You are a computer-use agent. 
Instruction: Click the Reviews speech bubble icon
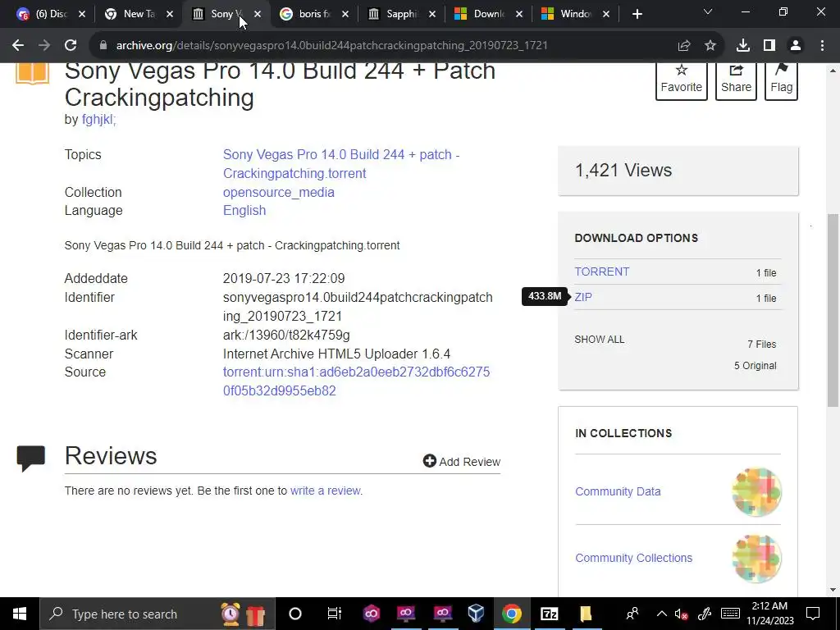pos(31,458)
